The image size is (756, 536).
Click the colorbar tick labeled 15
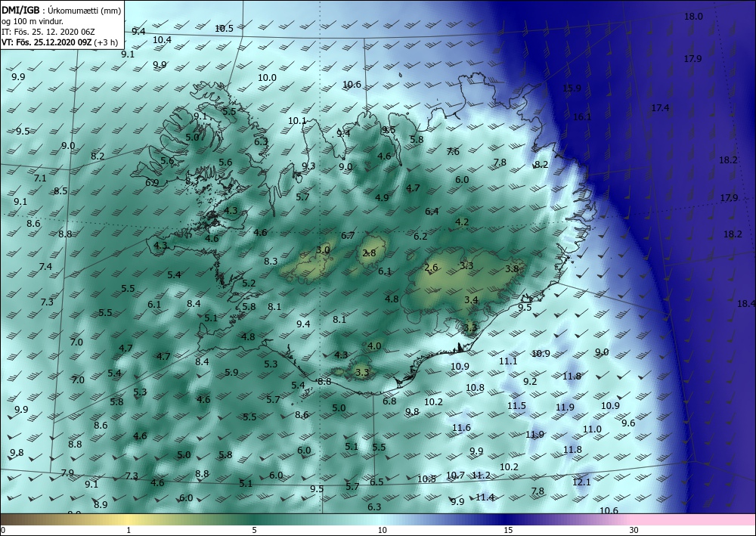point(508,530)
